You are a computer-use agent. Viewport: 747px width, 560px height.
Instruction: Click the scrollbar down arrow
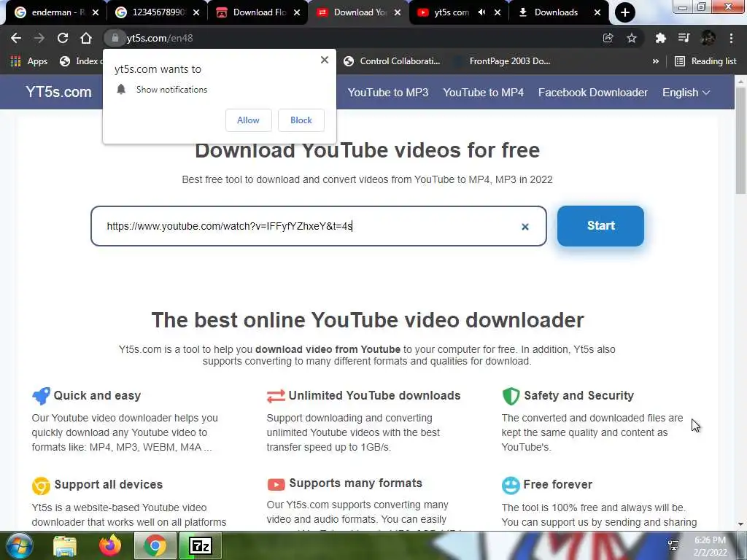[x=740, y=524]
